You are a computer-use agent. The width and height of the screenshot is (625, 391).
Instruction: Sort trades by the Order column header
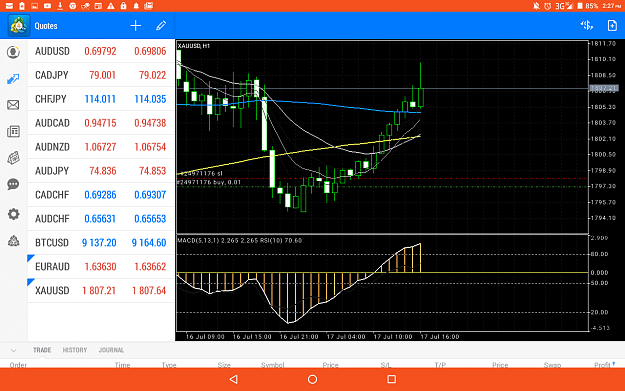click(x=18, y=365)
